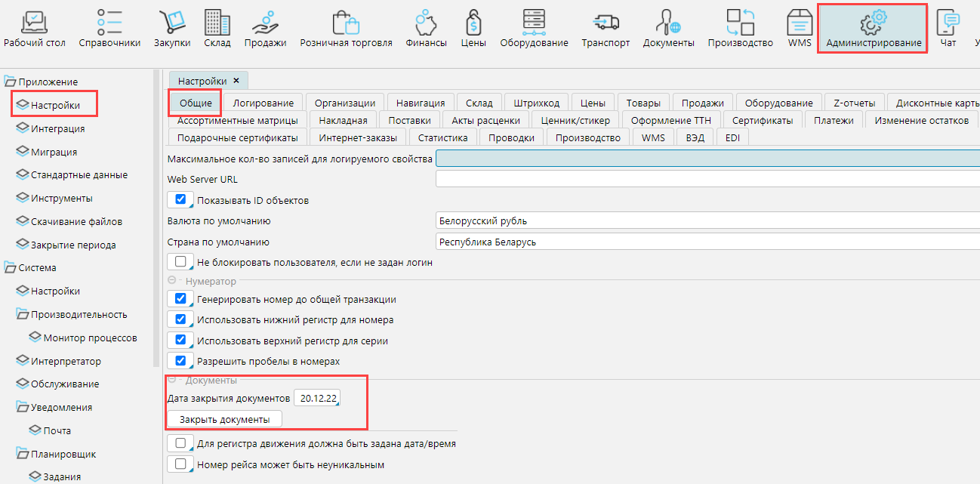Open Закрытие периода in the sidebar

72,245
